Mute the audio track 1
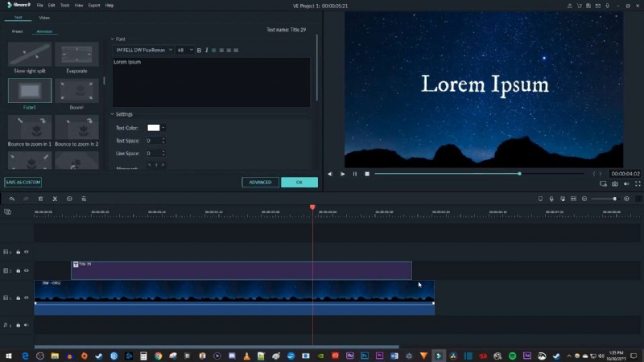This screenshot has height=362, width=644. [27, 325]
